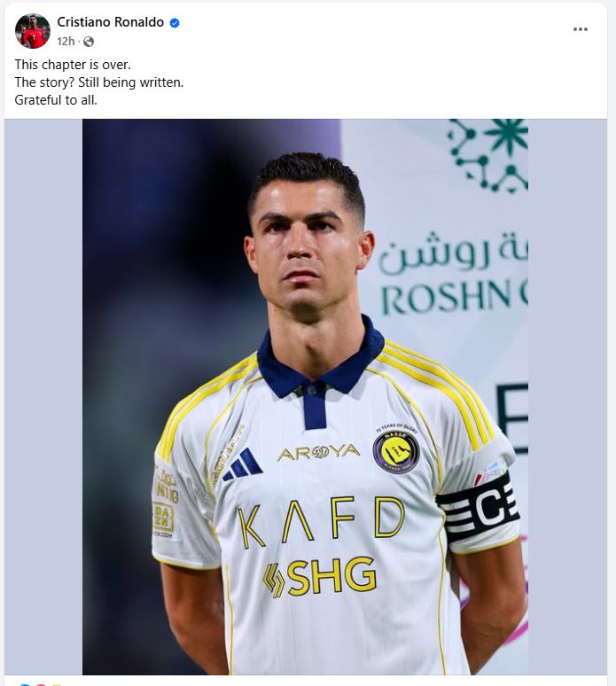This screenshot has height=686, width=616.
Task: Click the "Grateful to all." caption line
Action: pos(56,100)
